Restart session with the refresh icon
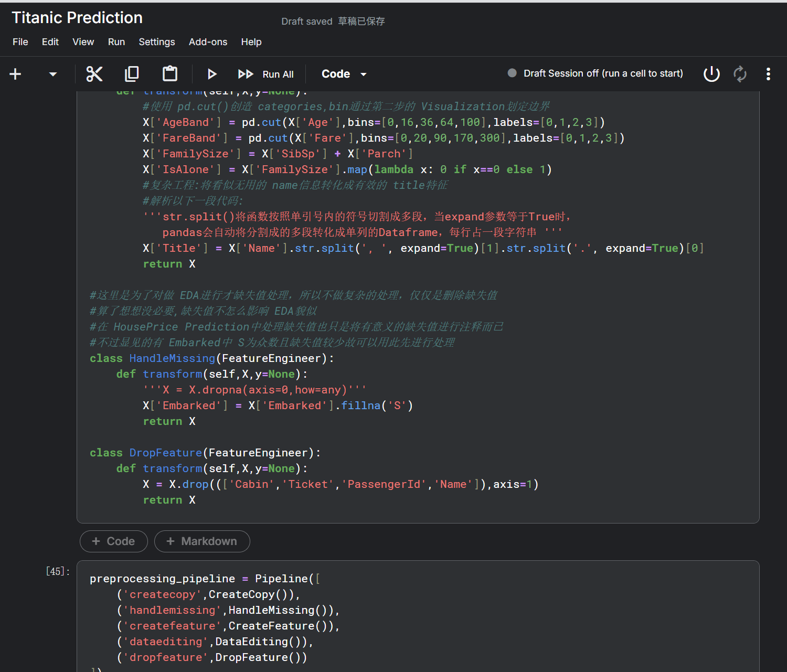 pos(740,74)
